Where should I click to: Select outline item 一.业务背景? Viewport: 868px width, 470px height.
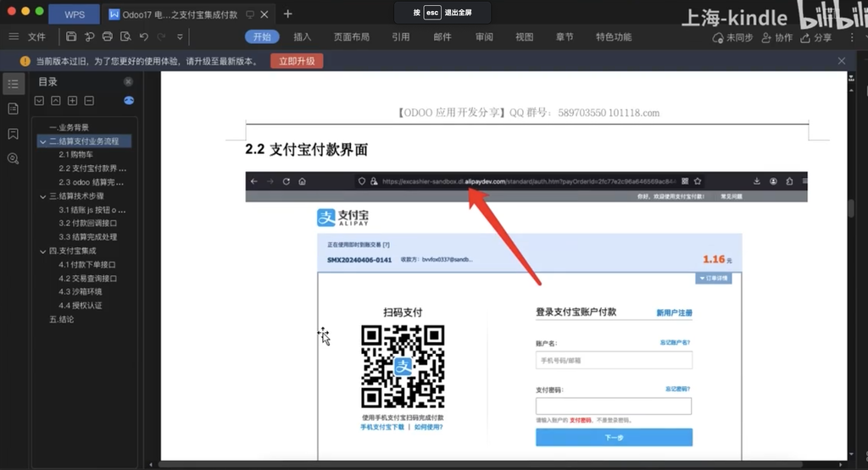tap(69, 127)
